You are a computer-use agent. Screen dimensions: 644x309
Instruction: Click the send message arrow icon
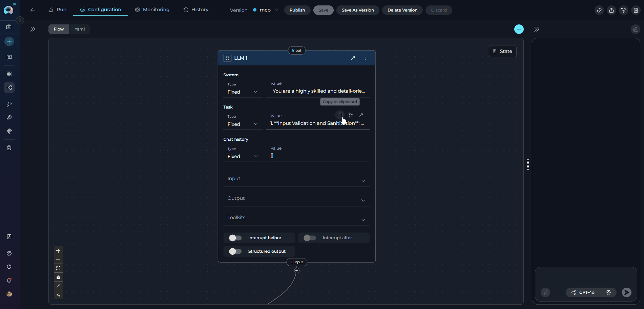[626, 292]
